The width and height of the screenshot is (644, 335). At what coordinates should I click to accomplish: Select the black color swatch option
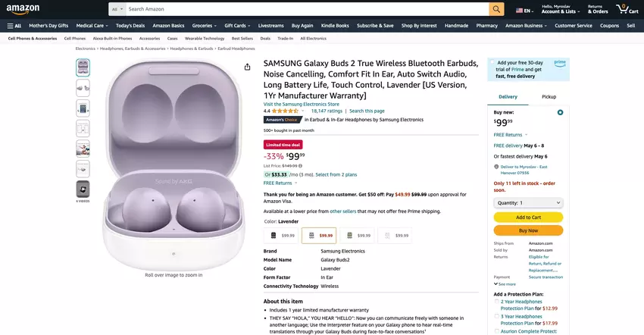282,236
